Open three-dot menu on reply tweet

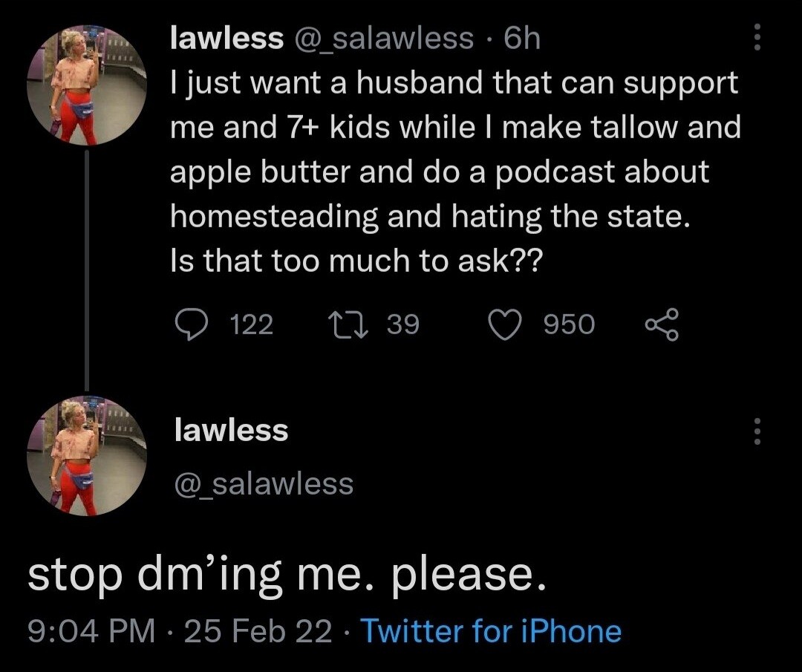[x=757, y=430]
